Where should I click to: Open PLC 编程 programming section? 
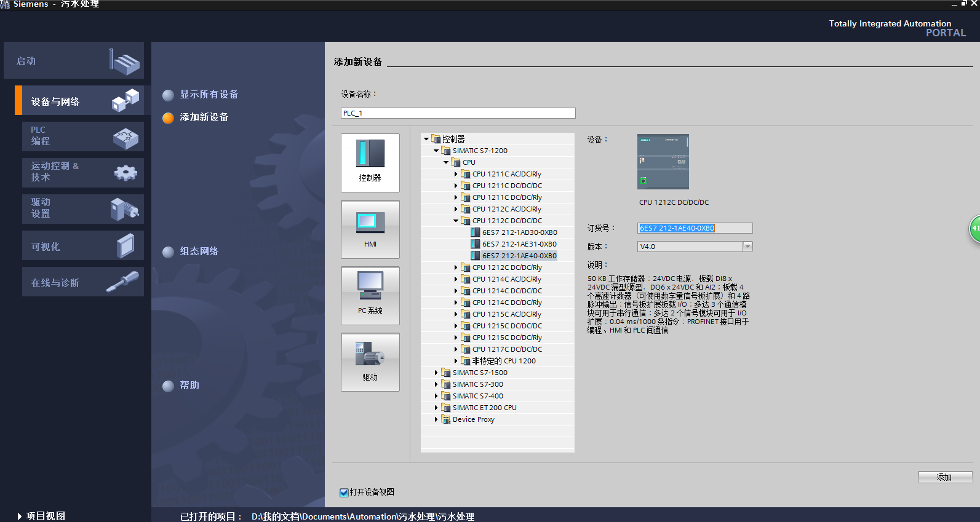click(82, 136)
